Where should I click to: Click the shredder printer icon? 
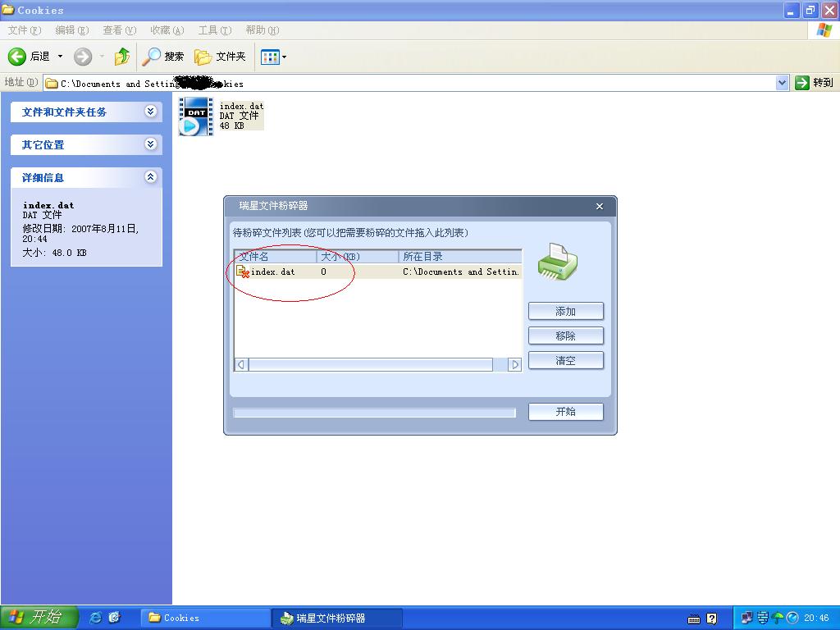point(558,262)
